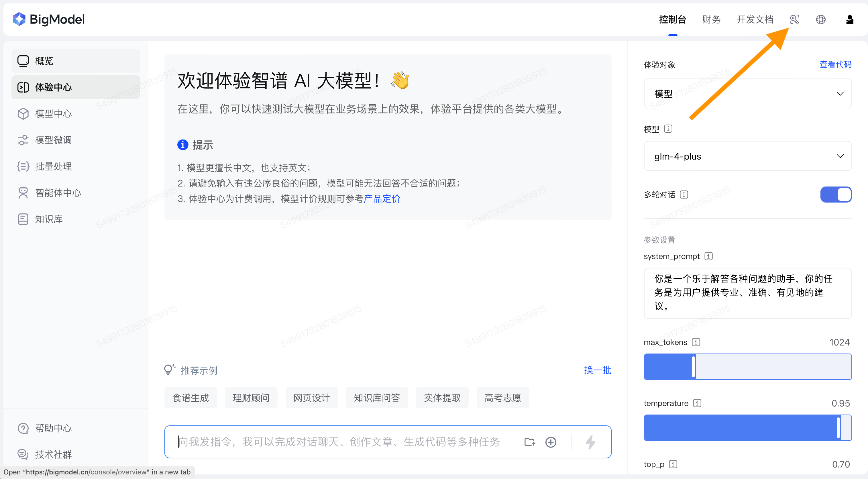Click the prompt input field
868x479 pixels.
337,442
